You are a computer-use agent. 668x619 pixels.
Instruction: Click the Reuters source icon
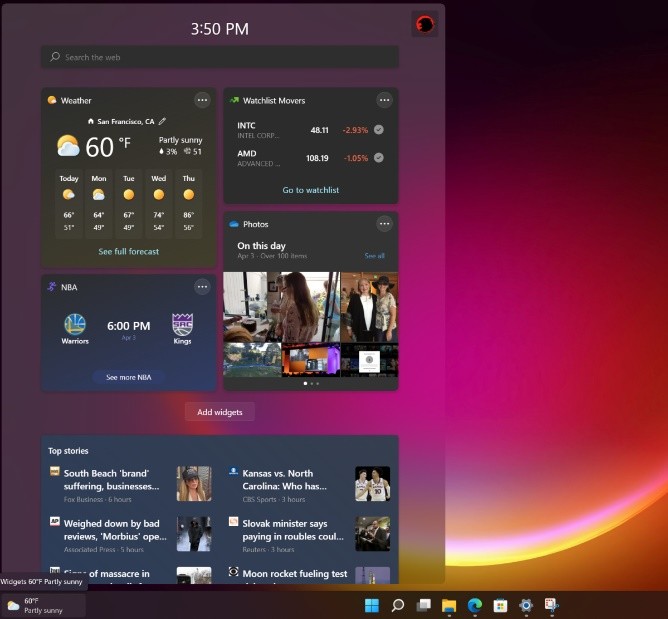pyautogui.click(x=233, y=521)
